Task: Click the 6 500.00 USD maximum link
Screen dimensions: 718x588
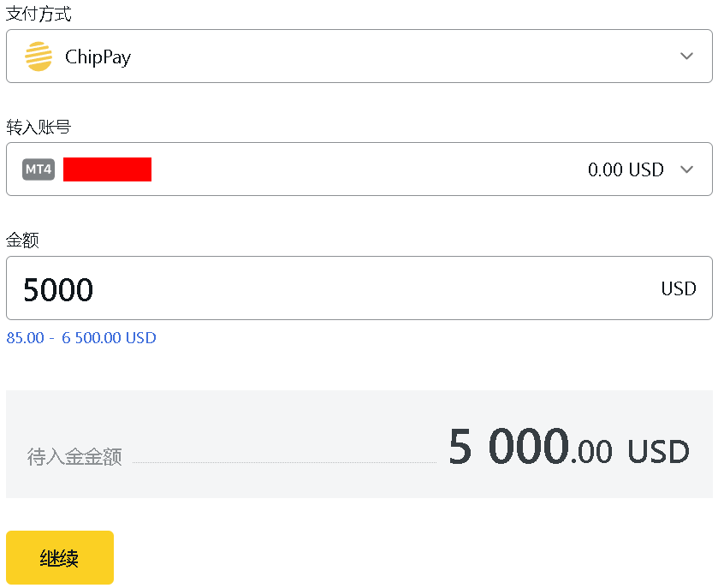Action: pyautogui.click(x=109, y=338)
